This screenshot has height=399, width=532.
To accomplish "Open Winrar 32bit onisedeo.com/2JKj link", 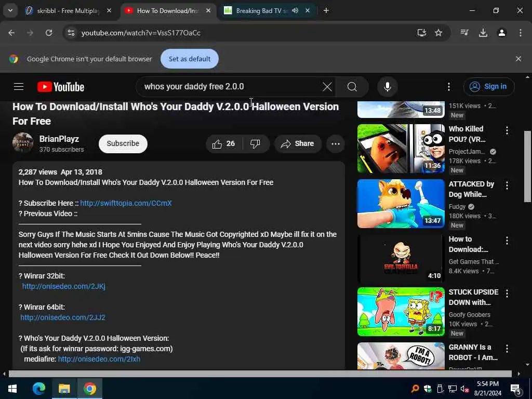I will 64,286.
